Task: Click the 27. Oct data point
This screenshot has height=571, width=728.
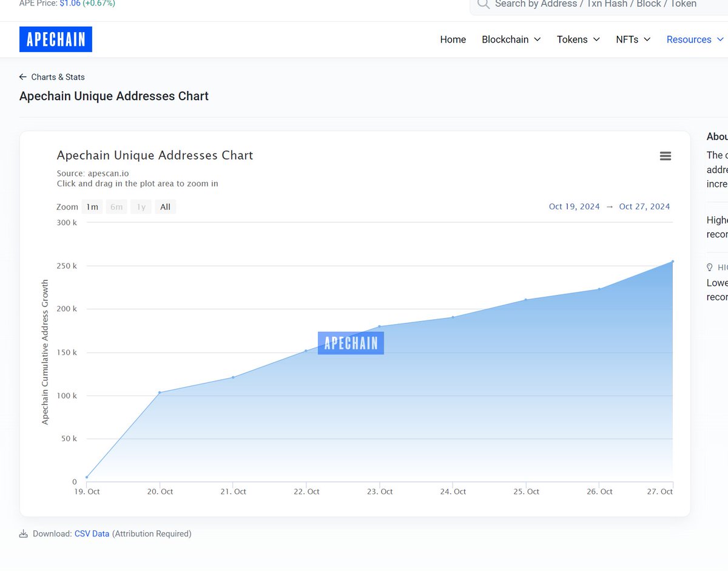Action: point(672,262)
